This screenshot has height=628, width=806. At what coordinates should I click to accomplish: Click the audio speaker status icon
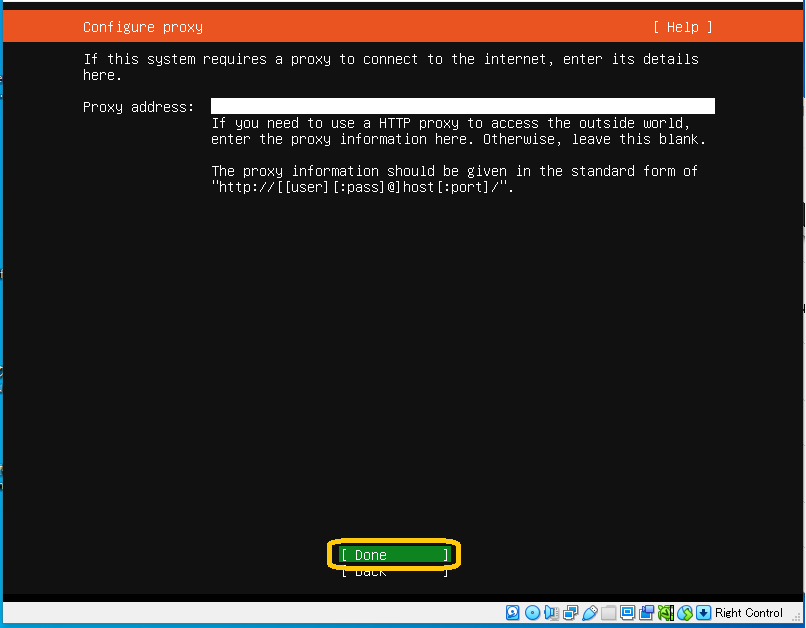[x=552, y=613]
